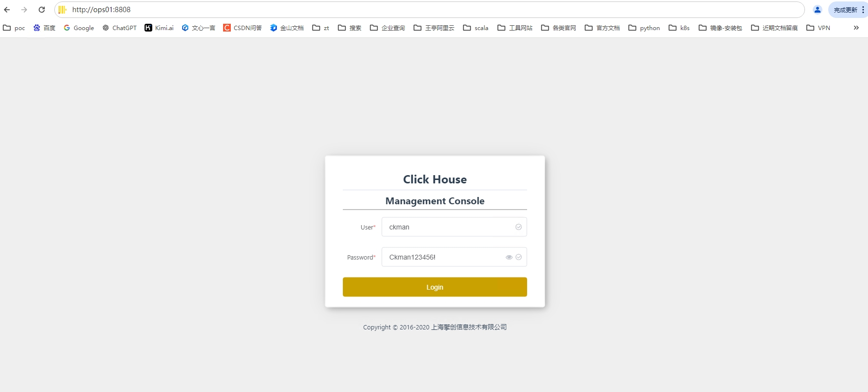Open the scala bookmark folder

[x=476, y=28]
